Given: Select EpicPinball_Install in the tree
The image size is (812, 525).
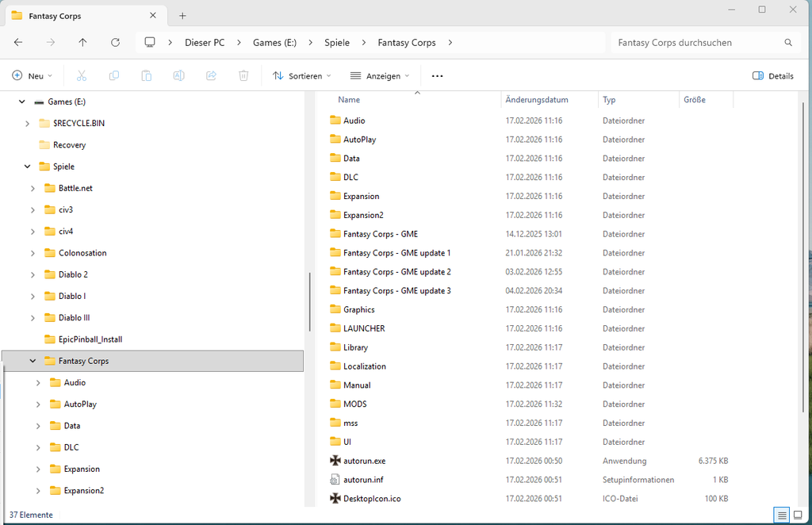Looking at the screenshot, I should (x=90, y=339).
